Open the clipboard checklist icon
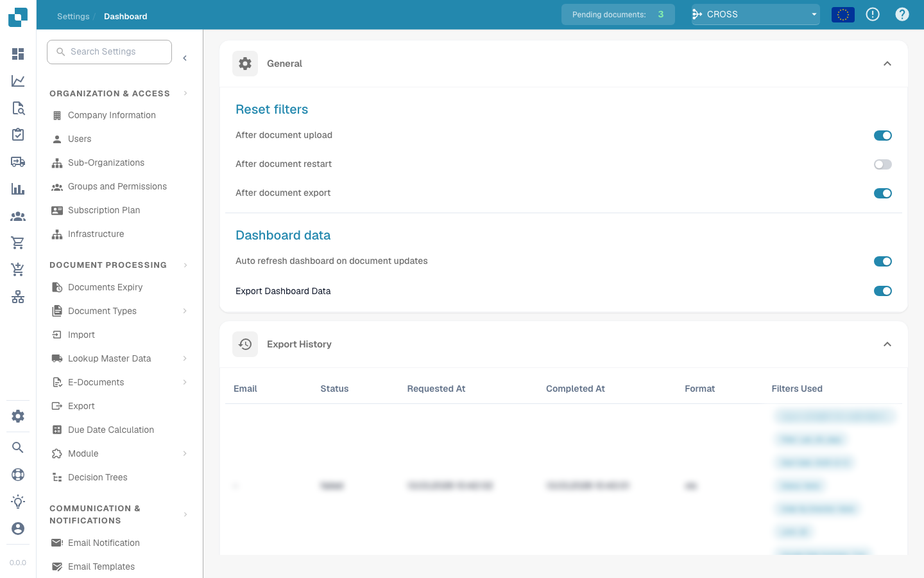This screenshot has height=578, width=924. point(18,135)
